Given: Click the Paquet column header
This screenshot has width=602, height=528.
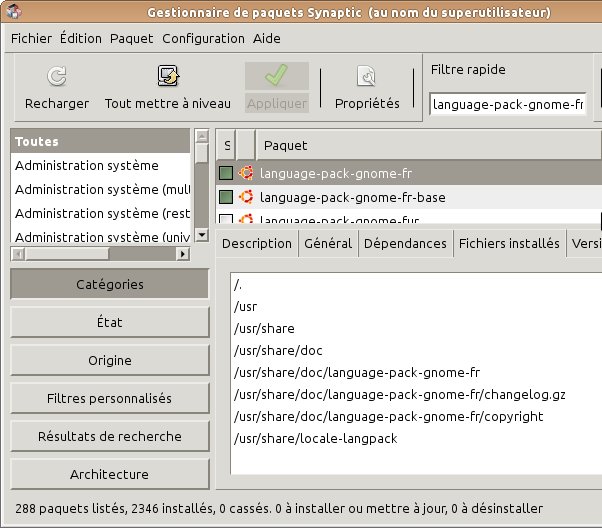Looking at the screenshot, I should pos(429,145).
